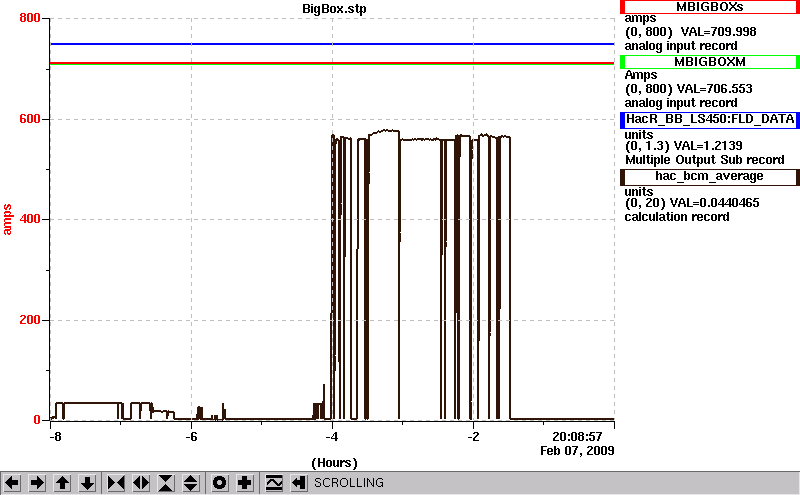
Task: Click the VAL=0.0440465 reading
Action: (x=714, y=203)
